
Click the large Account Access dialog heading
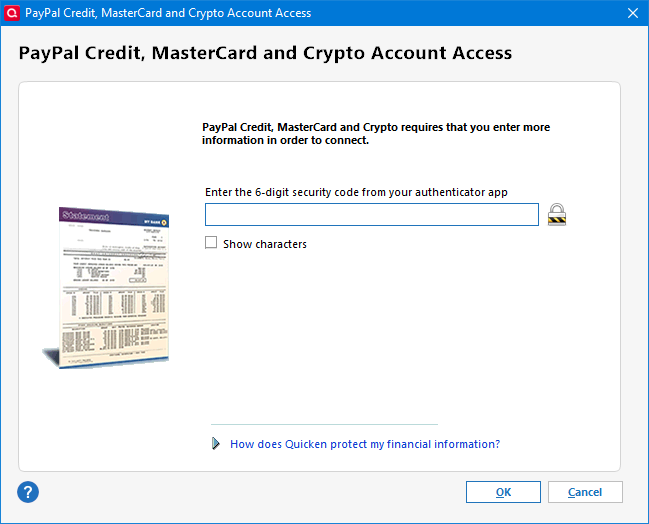click(265, 53)
